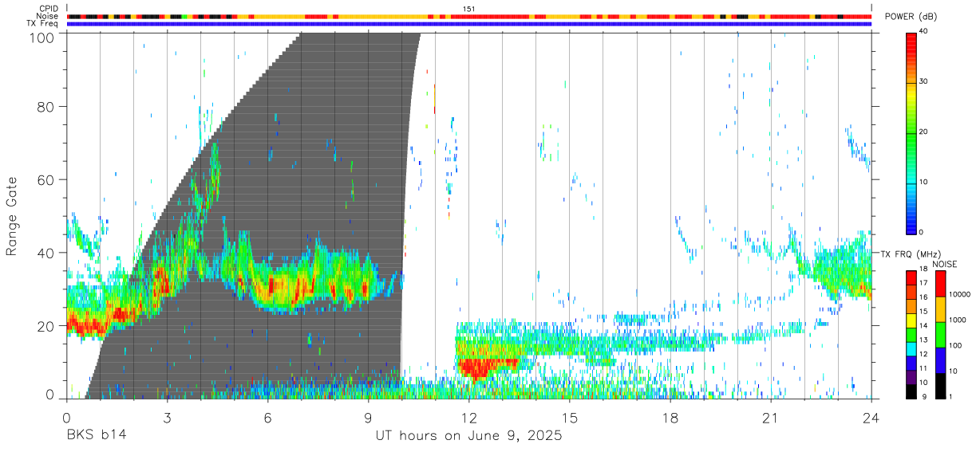Click y-axis tick label "60"

coord(46,180)
